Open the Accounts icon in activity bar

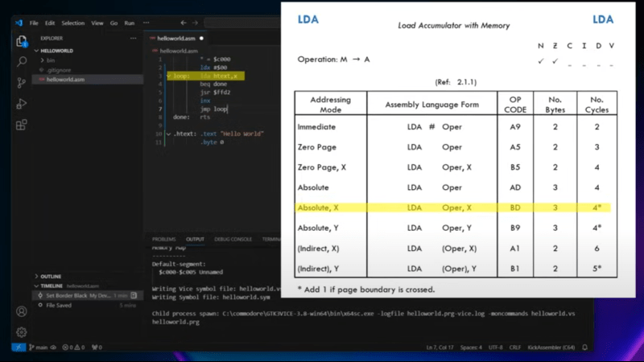tap(22, 311)
